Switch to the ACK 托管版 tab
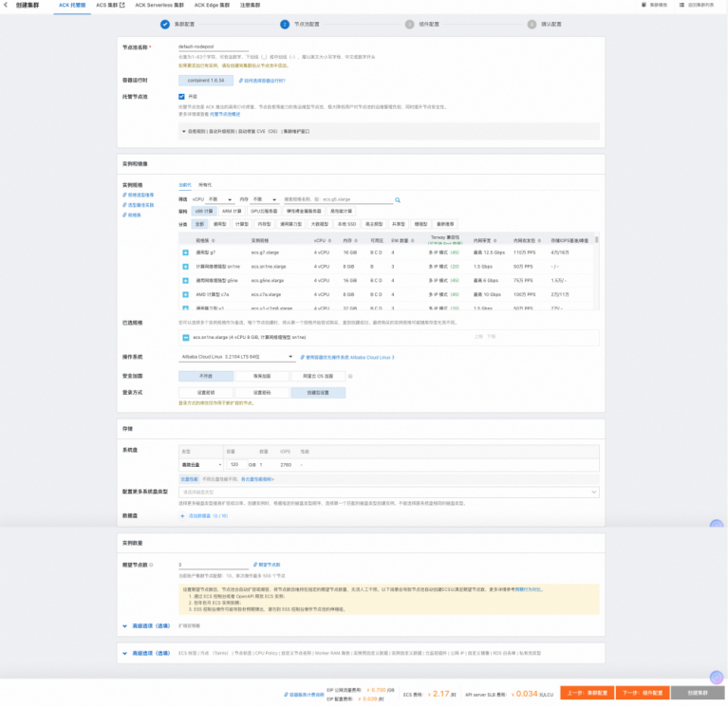728x707 pixels. (72, 5)
